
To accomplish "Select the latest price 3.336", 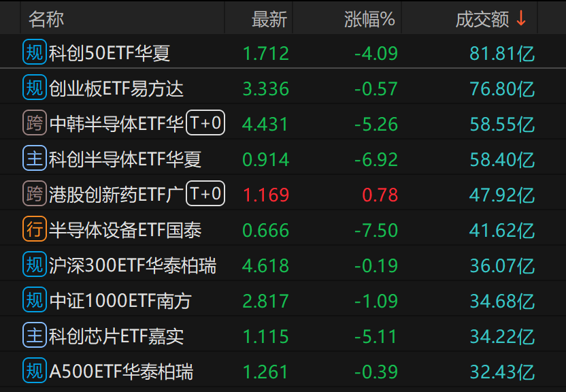I will 266,88.
